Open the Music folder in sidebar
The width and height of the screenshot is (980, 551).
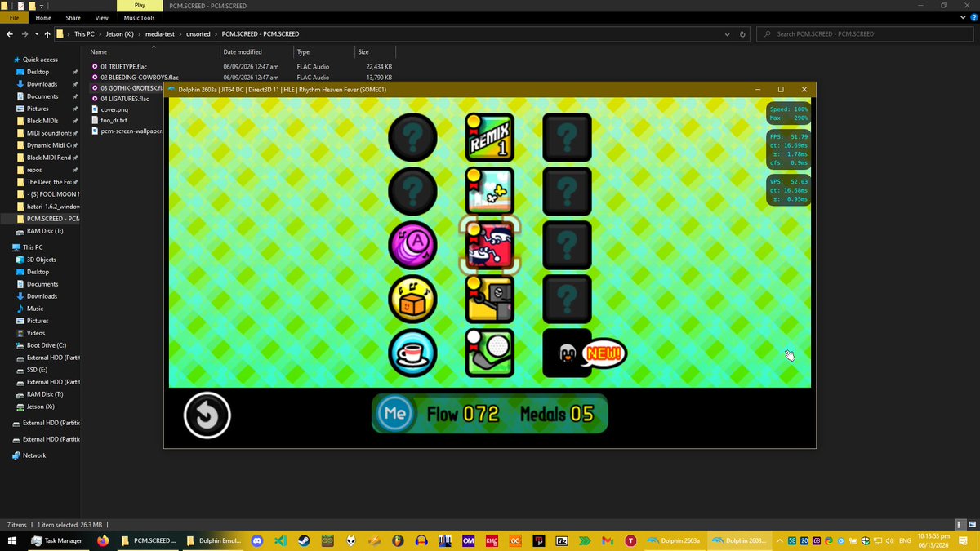coord(35,309)
